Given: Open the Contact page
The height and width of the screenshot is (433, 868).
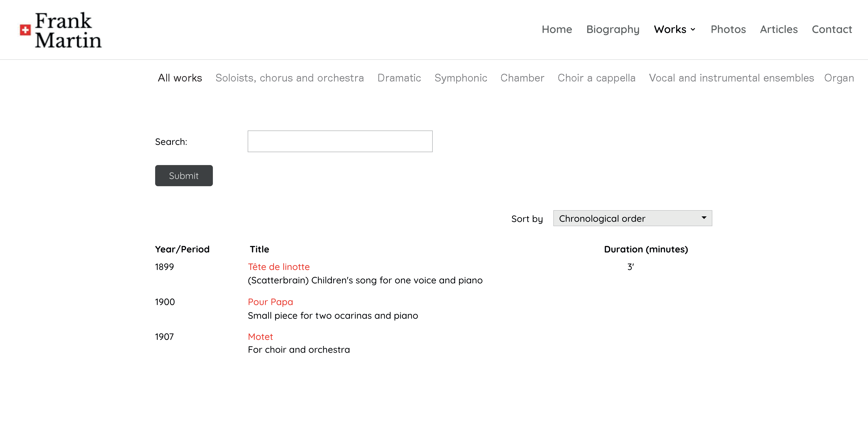Looking at the screenshot, I should pyautogui.click(x=832, y=29).
